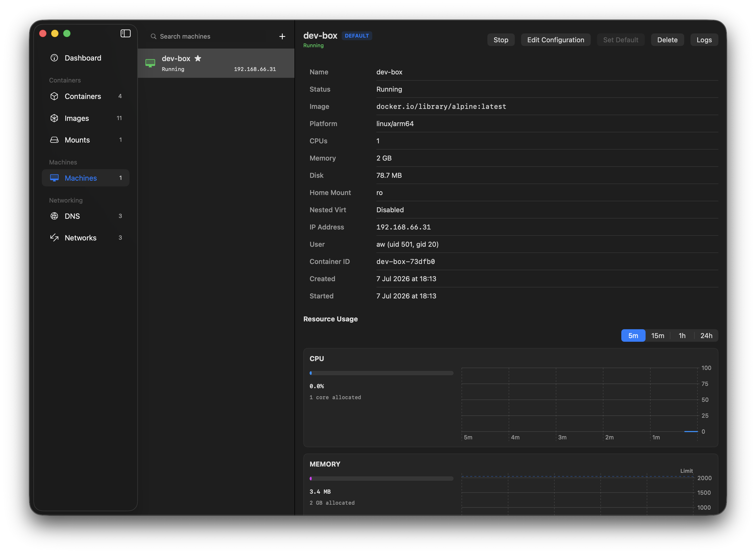
Task: Open the Logs for dev-box
Action: click(x=704, y=40)
